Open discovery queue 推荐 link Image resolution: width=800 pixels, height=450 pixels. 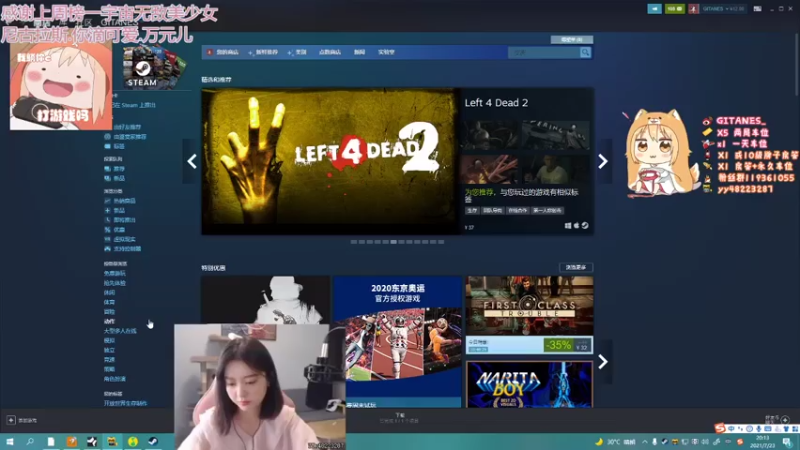tap(119, 169)
